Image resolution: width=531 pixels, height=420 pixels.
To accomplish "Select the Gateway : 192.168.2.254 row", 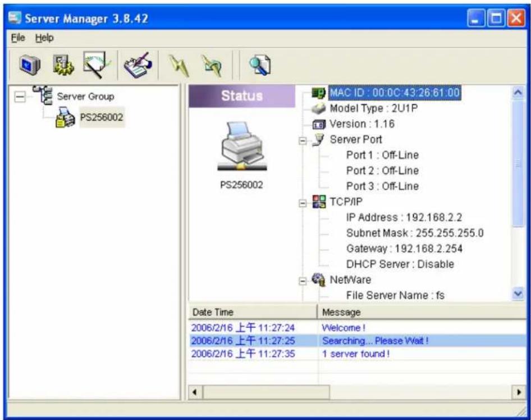I will click(404, 249).
